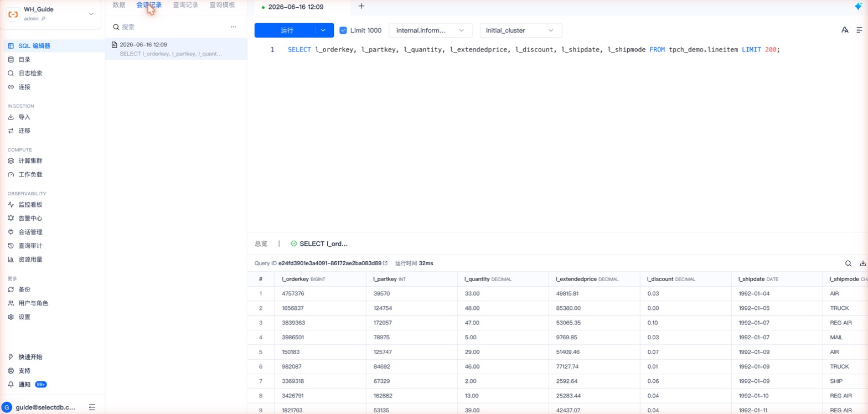This screenshot has width=868, height=414.
Task: Download query results with the download icon
Action: click(x=862, y=263)
